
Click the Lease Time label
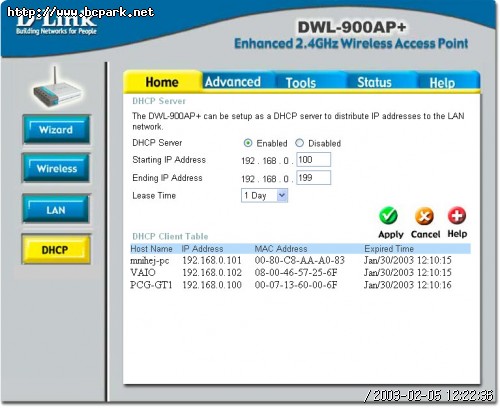[154, 196]
